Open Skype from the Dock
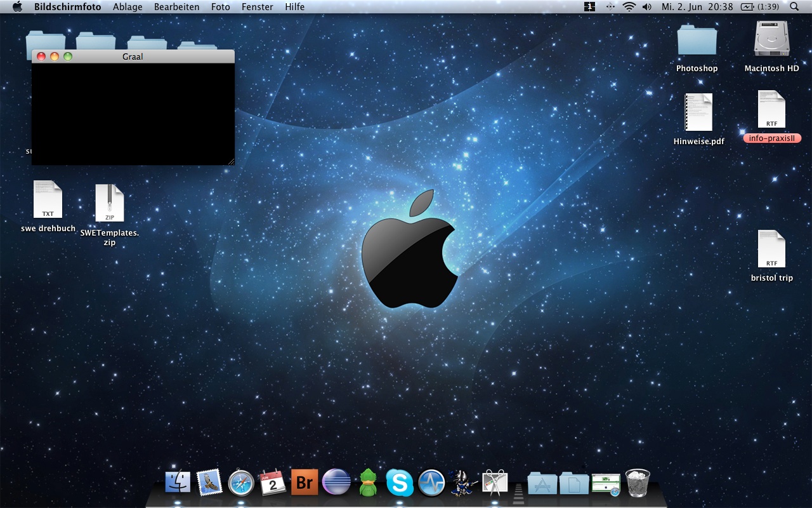812x508 pixels. point(400,483)
